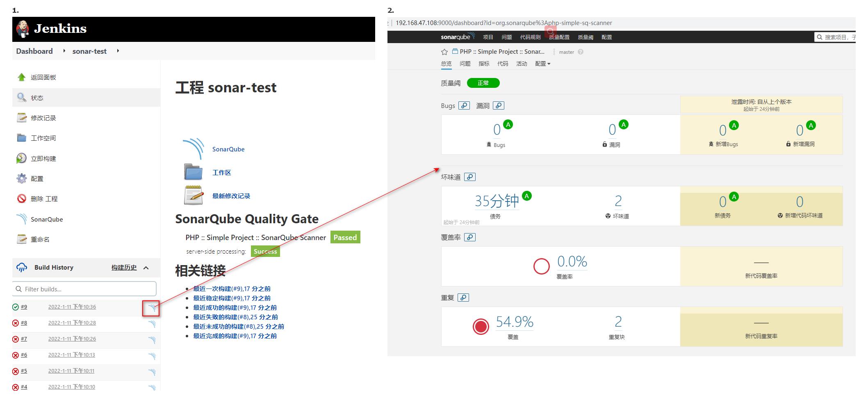Click the sonarqube logo in the top bar
The height and width of the screenshot is (403, 868).
[x=457, y=37]
